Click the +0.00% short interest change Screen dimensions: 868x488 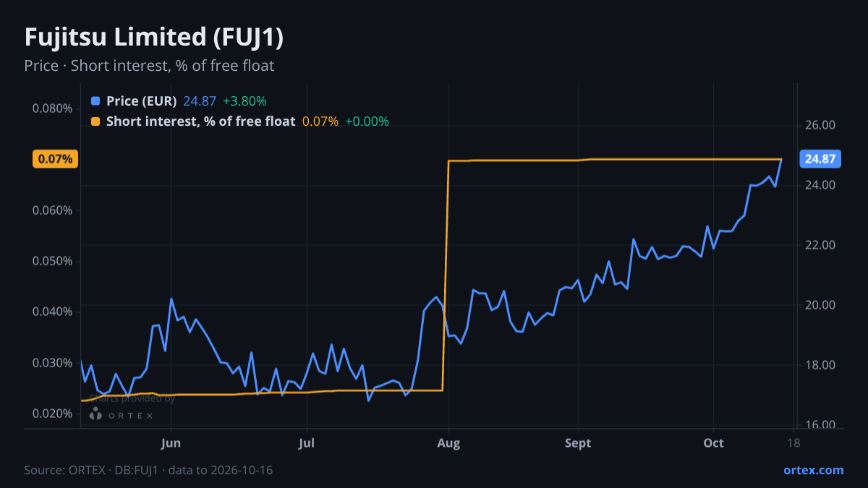[x=367, y=121]
